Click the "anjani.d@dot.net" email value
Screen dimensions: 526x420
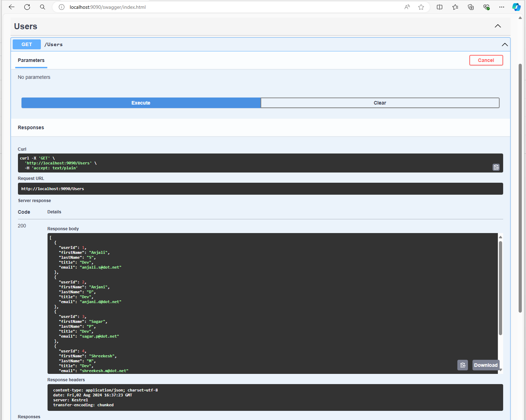(x=100, y=302)
